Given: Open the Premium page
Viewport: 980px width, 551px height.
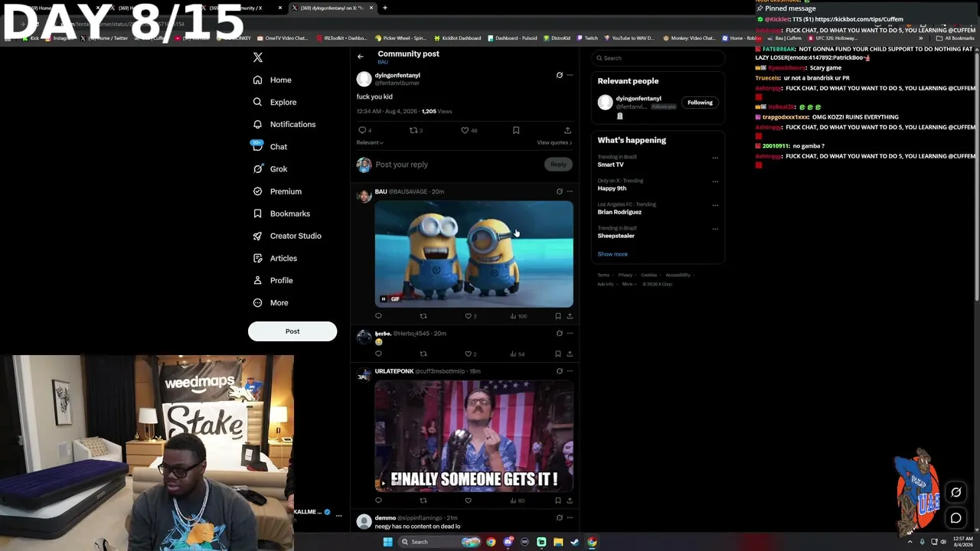Looking at the screenshot, I should tap(277, 191).
